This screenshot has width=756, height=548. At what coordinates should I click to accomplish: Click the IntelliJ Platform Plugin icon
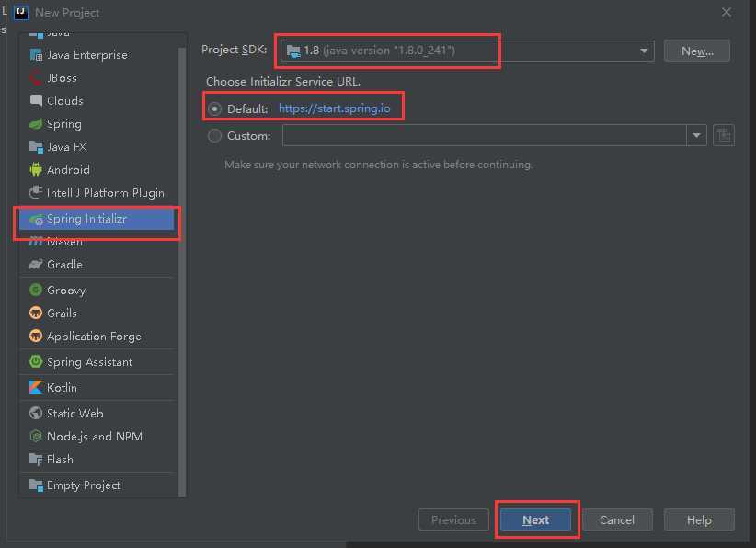(36, 193)
